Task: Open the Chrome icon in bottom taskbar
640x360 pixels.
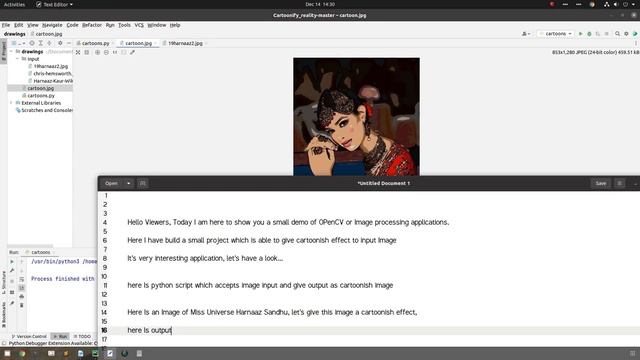Action: coord(22,353)
